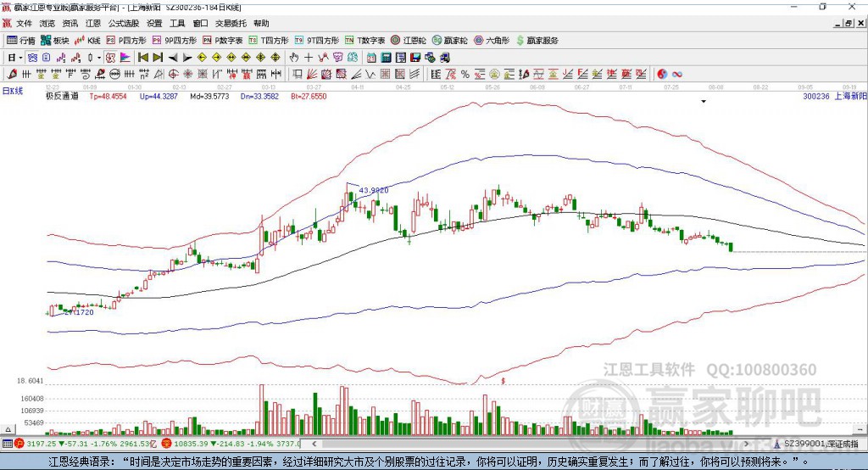868x470 pixels.
Task: Step chart left with black arrow
Action: 173,58
